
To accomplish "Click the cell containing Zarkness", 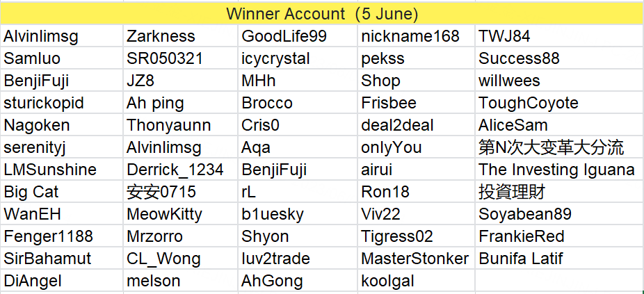I will coord(180,37).
